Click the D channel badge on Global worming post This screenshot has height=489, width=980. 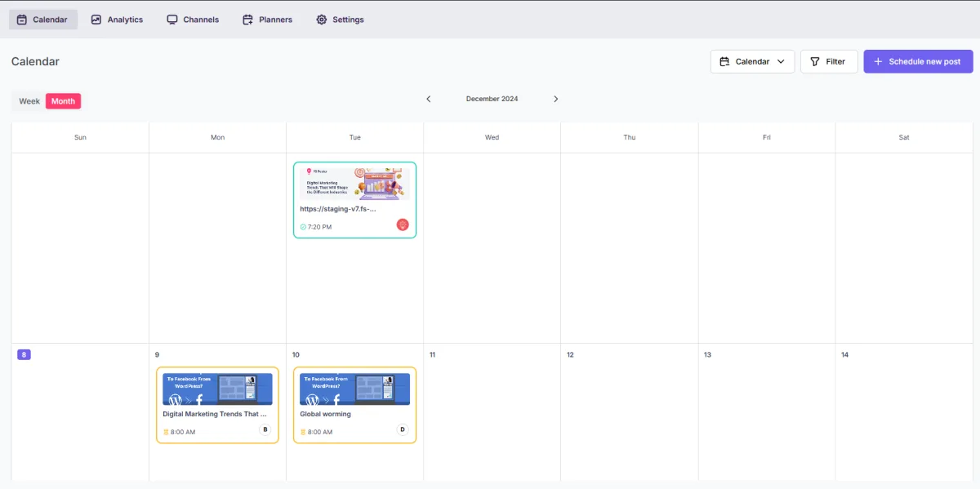click(402, 429)
